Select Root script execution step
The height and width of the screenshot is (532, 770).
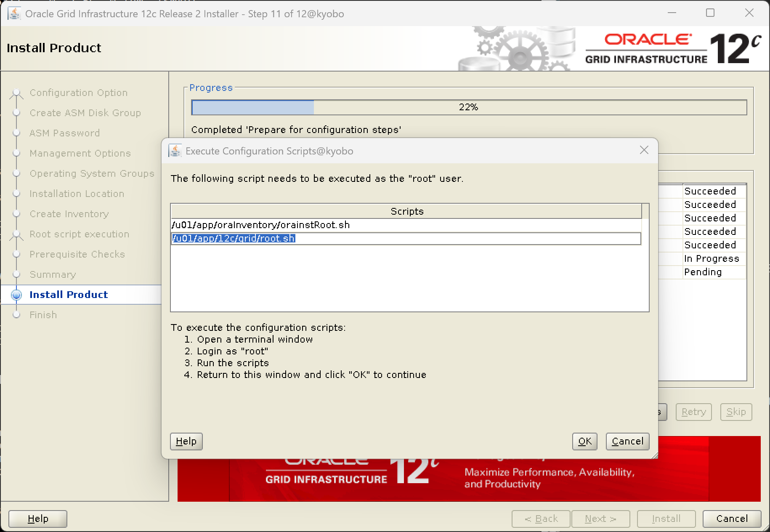(x=79, y=234)
